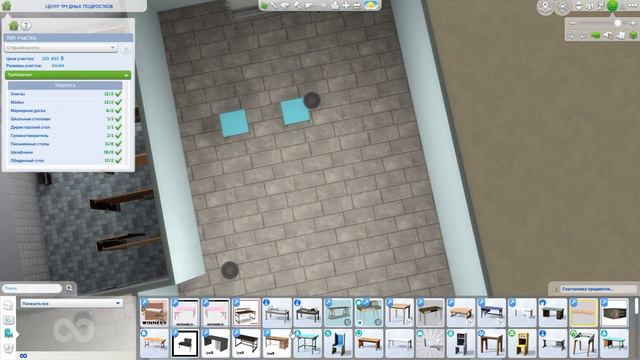Image resolution: width=640 pixels, height=360 pixels.
Task: Select second category icon in catalog sidebar
Action: [8, 320]
